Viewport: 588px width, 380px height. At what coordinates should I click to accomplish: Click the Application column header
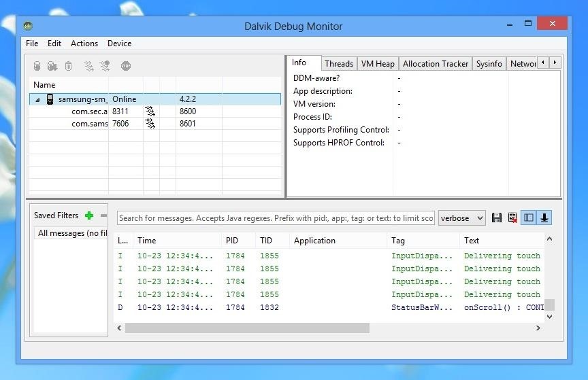coord(338,241)
